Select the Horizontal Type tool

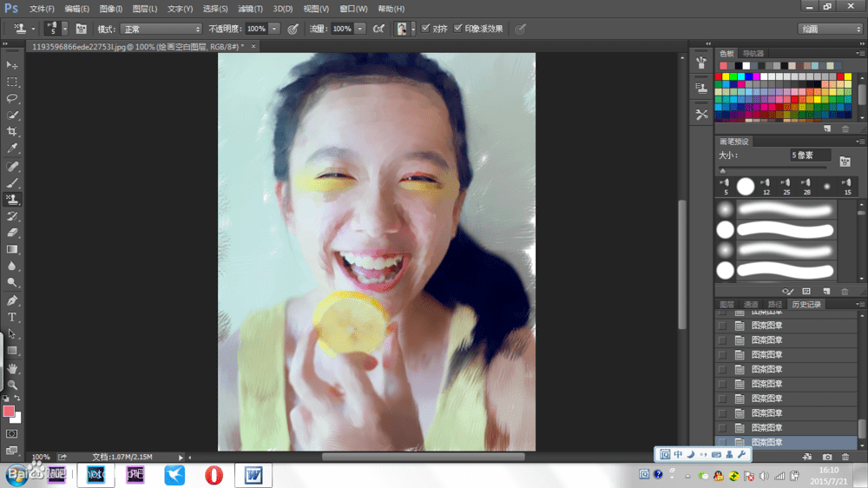pos(11,318)
